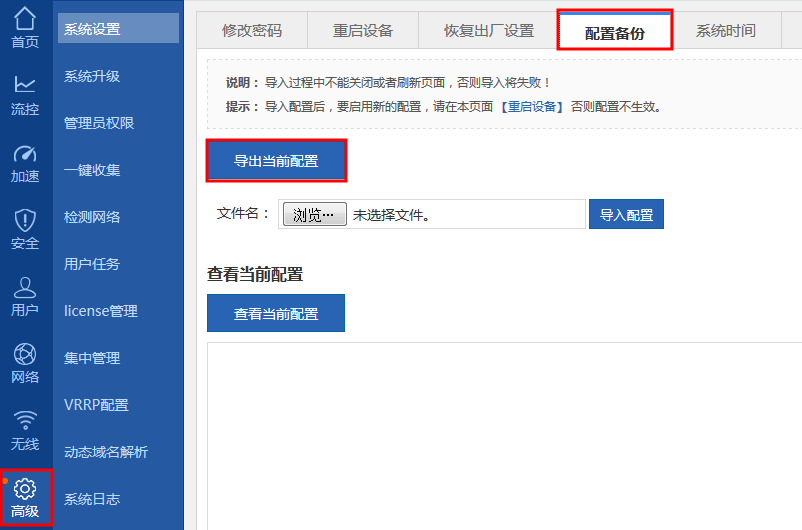Select the 恢复出厂设置 tab
802x530 pixels.
click(x=488, y=30)
